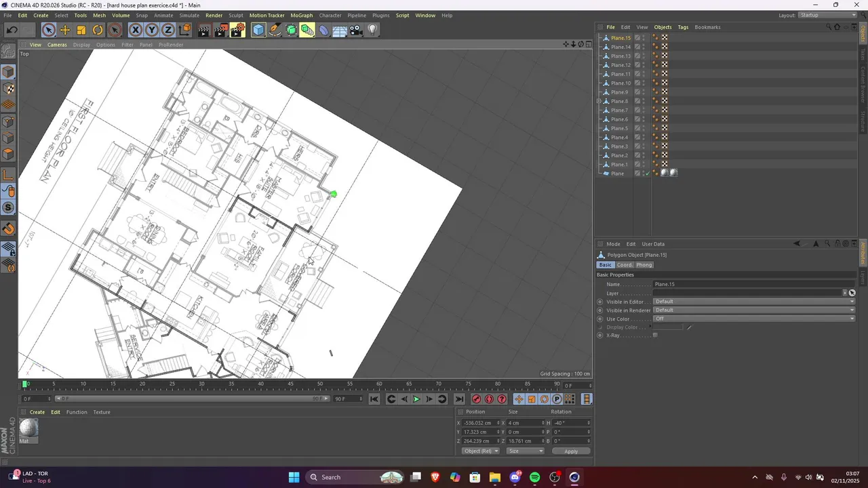Play the animation forward

click(416, 399)
